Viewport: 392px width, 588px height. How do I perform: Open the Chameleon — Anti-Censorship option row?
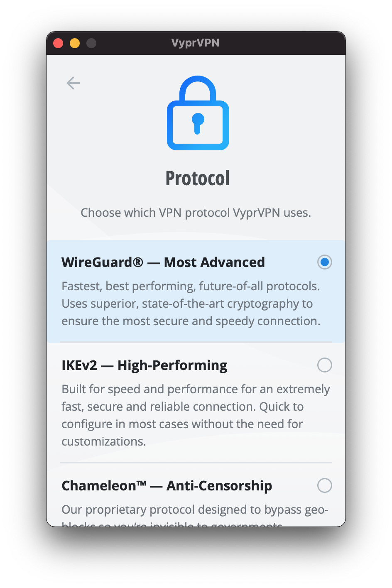(x=167, y=485)
